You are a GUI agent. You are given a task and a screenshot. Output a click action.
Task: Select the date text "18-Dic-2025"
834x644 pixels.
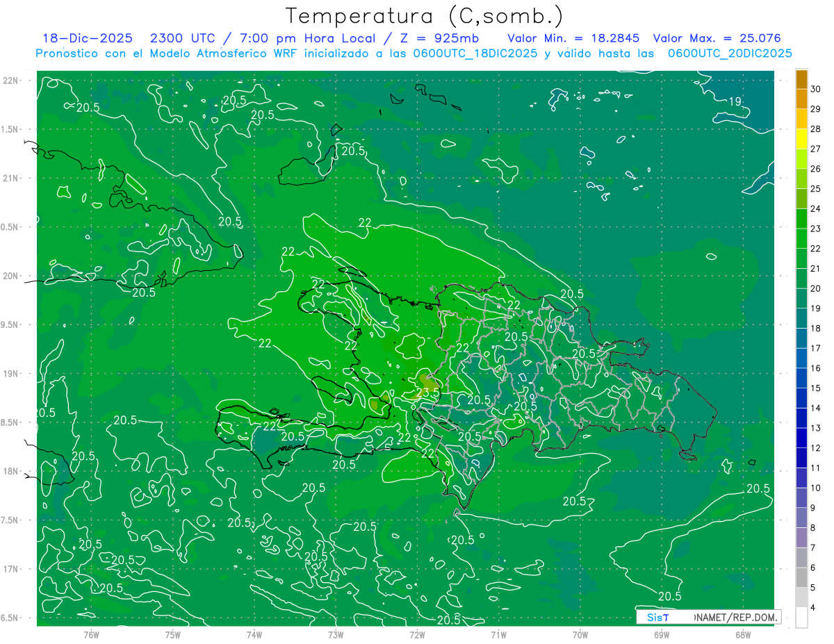(x=88, y=38)
